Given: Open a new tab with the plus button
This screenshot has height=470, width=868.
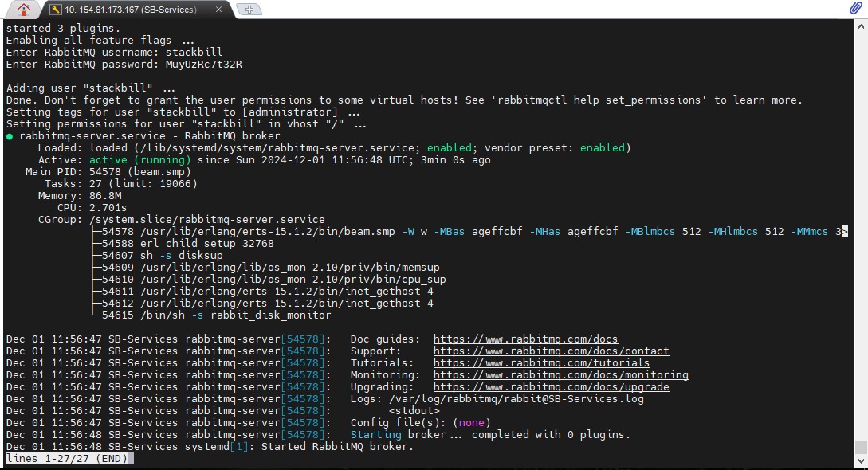Looking at the screenshot, I should pyautogui.click(x=249, y=10).
